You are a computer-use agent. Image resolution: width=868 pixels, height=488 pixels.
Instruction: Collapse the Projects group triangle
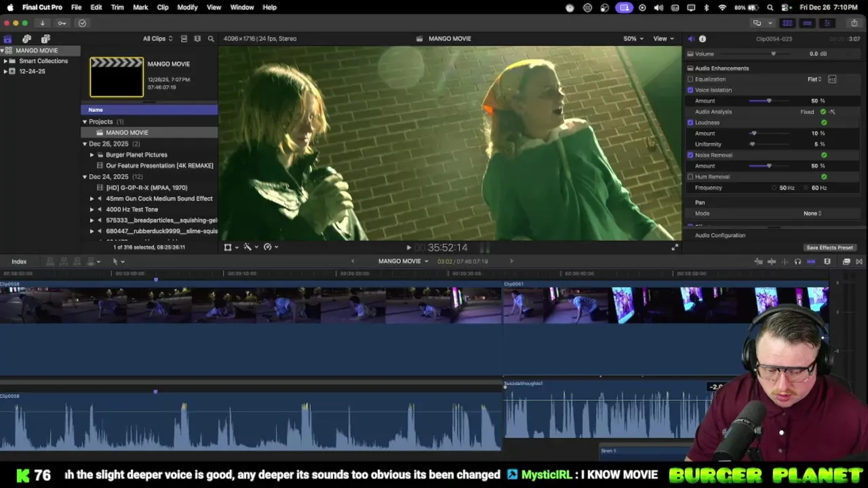coord(85,122)
